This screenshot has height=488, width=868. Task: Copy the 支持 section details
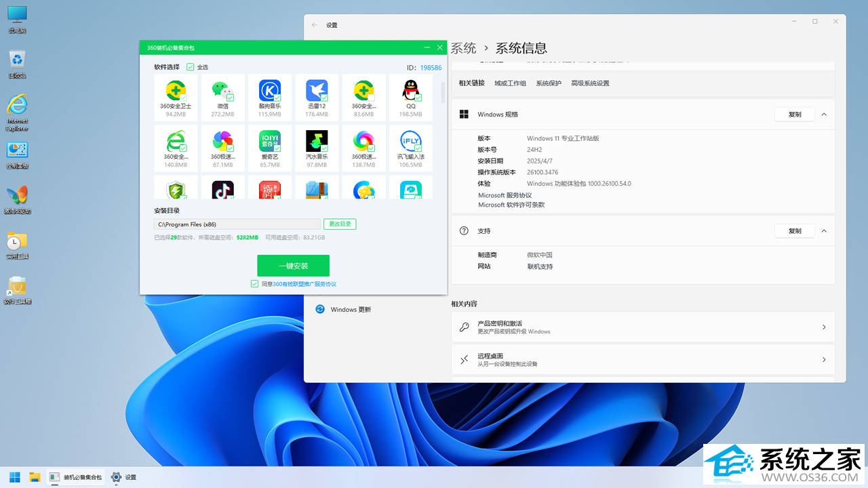(795, 230)
